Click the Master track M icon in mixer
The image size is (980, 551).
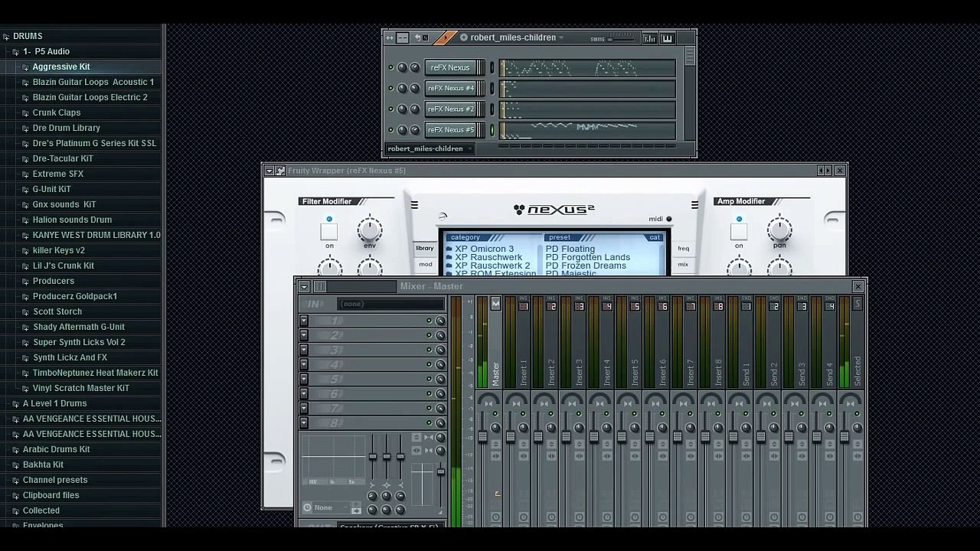pyautogui.click(x=495, y=304)
